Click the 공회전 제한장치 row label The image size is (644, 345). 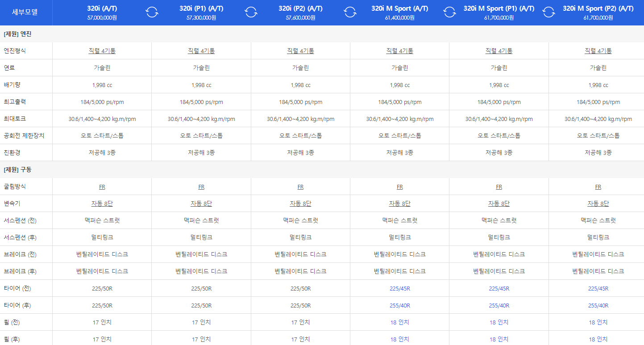[x=24, y=136]
